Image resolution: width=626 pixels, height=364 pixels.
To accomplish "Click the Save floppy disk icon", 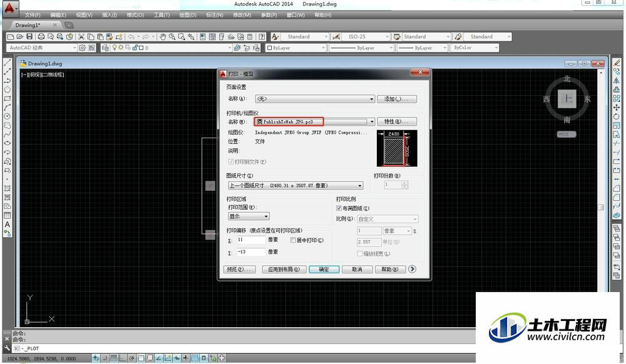I will [x=29, y=37].
